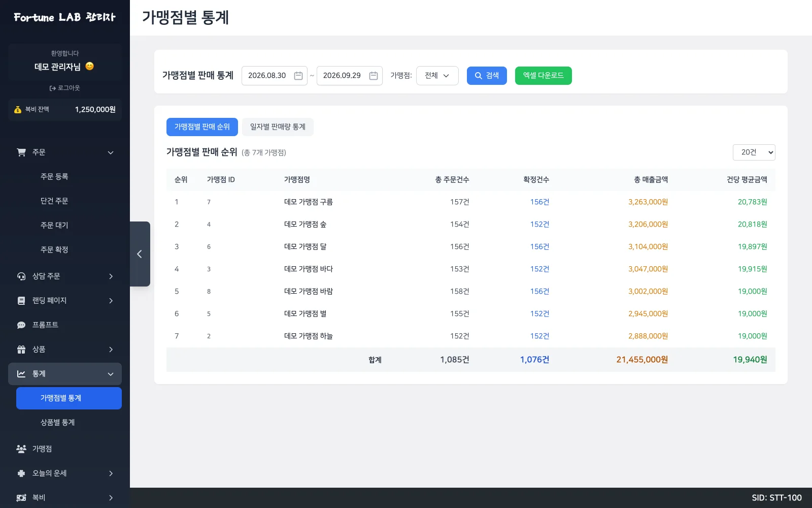Click the clover icon beside 오늘의 운세

click(21, 473)
